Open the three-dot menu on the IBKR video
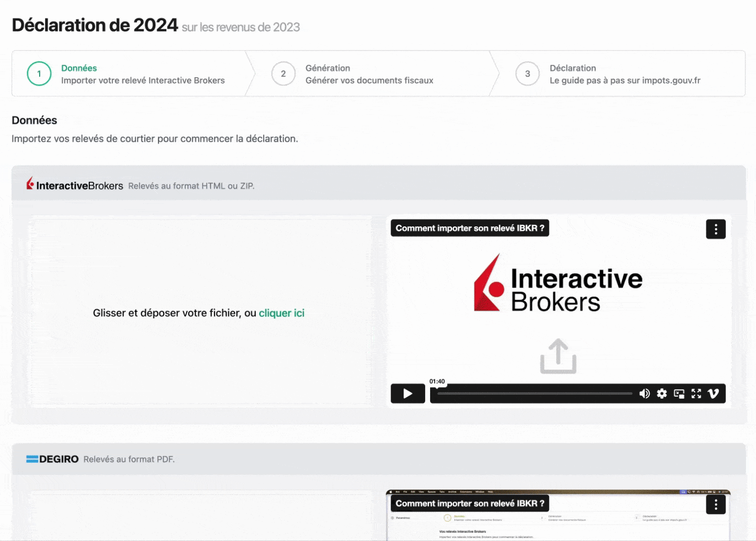 click(716, 229)
